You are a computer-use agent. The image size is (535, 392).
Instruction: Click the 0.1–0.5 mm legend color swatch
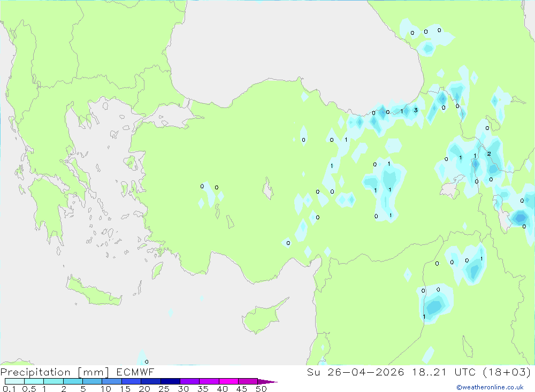point(14,381)
